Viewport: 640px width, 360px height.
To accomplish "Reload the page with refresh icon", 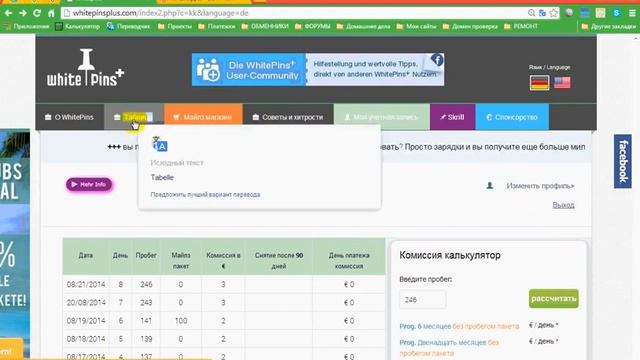I will [37, 13].
